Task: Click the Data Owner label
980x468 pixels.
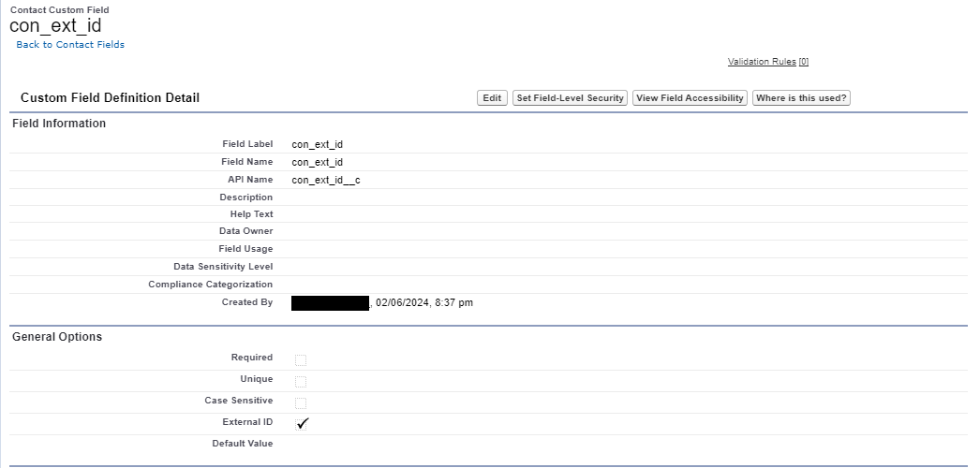Action: [x=245, y=231]
